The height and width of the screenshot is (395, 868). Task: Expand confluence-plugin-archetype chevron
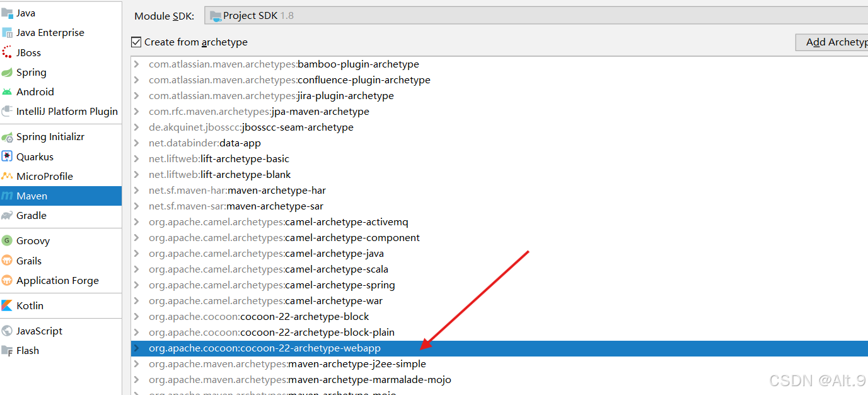coord(136,80)
